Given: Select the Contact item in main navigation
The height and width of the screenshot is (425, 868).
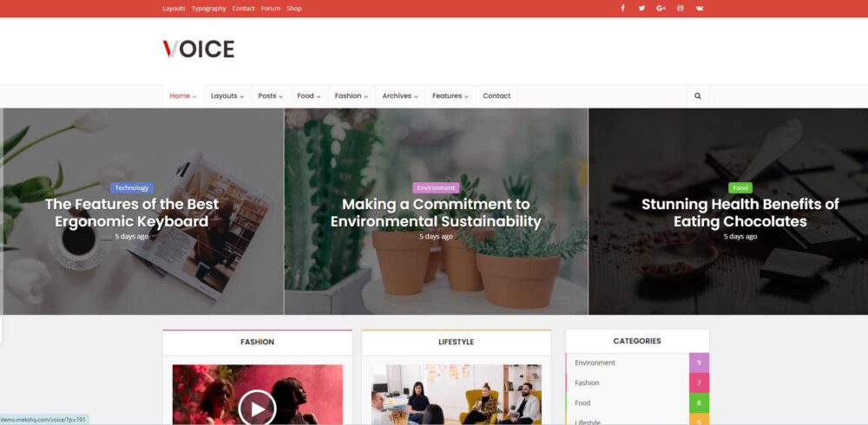Looking at the screenshot, I should (x=496, y=96).
